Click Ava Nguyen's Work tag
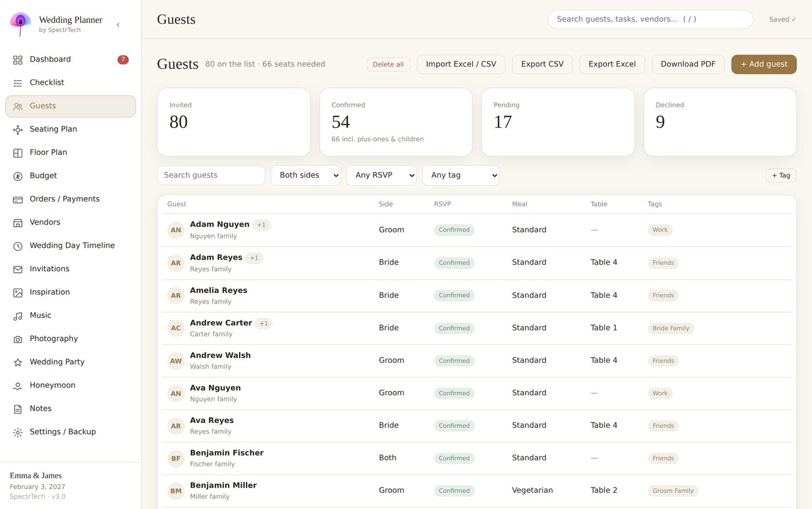 pyautogui.click(x=660, y=394)
